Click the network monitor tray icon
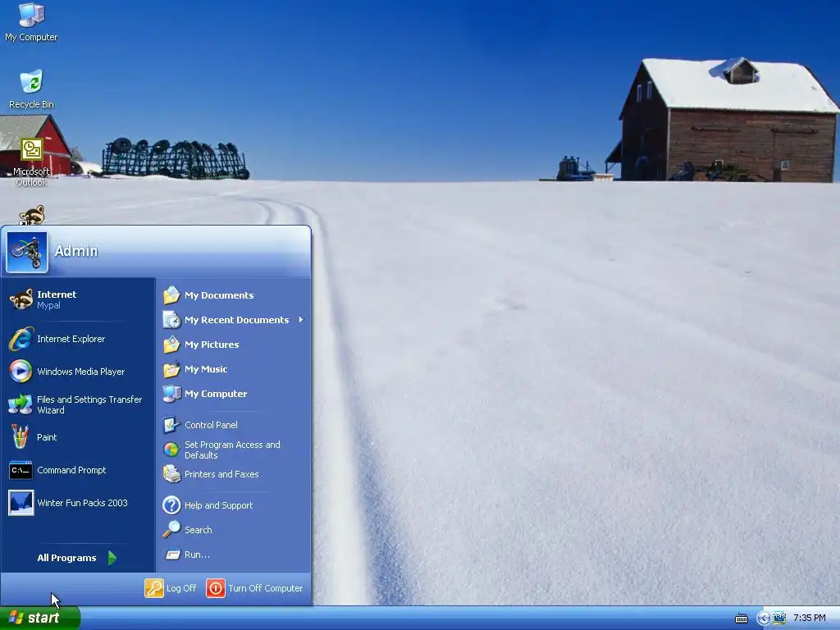This screenshot has height=630, width=840. point(779,619)
